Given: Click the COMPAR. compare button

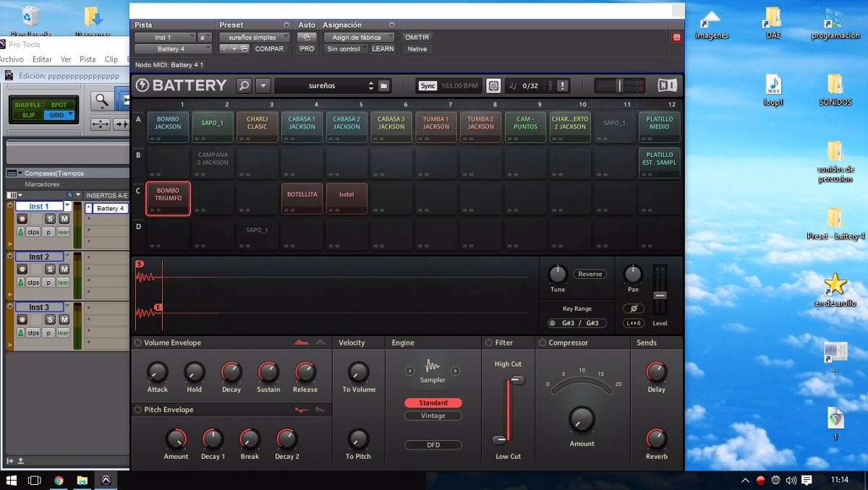Looking at the screenshot, I should click(x=270, y=48).
